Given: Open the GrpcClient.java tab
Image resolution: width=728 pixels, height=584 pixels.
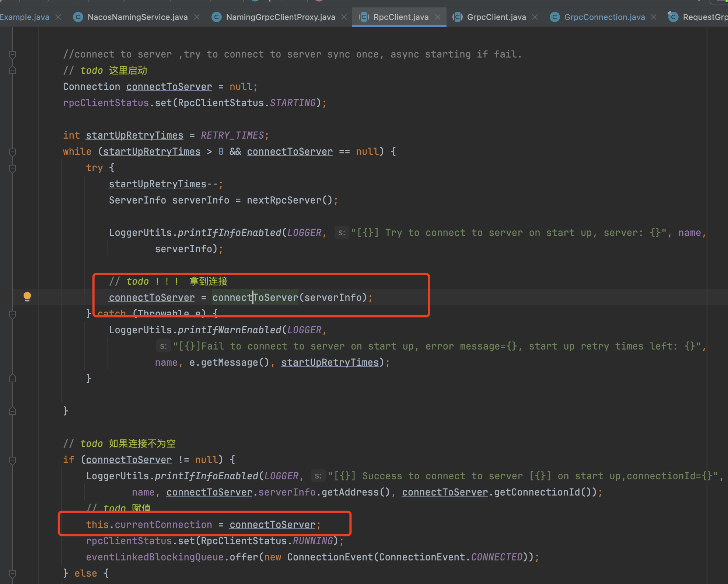Looking at the screenshot, I should [x=496, y=17].
